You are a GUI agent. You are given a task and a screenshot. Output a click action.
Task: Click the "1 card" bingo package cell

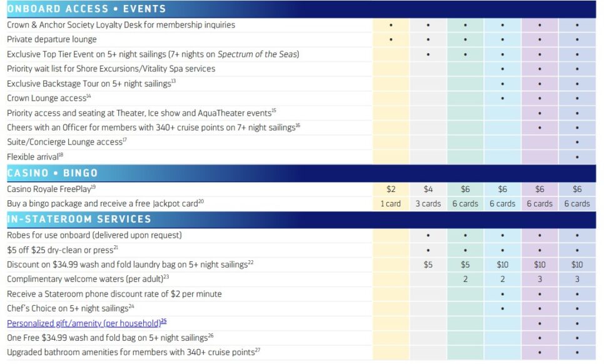pos(391,203)
